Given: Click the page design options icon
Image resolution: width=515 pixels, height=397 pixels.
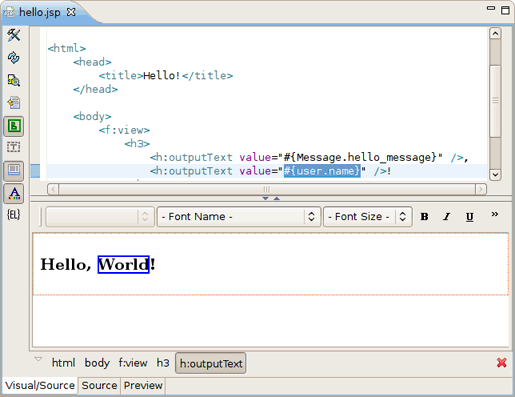Looking at the screenshot, I should [x=14, y=80].
